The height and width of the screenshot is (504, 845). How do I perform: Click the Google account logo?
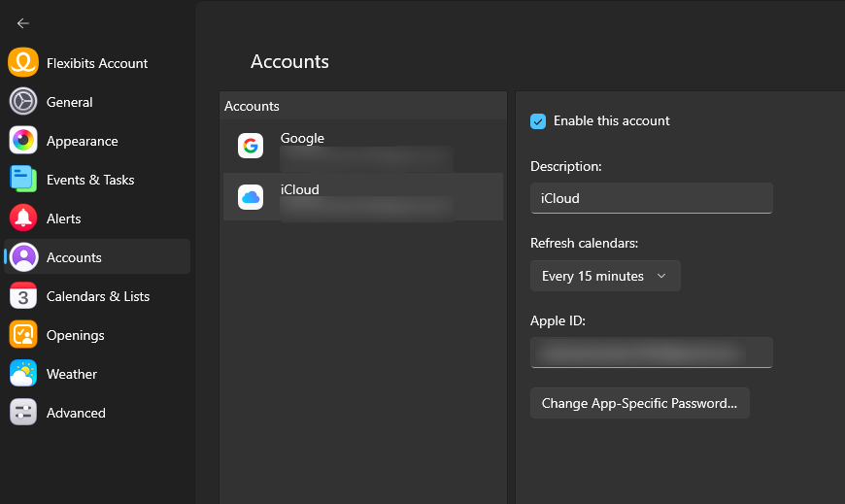click(x=251, y=147)
